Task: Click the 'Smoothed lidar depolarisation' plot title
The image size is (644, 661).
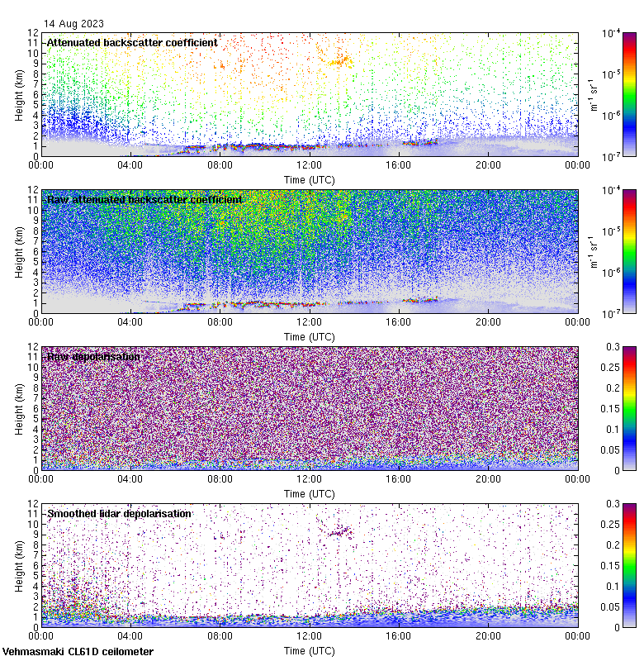Action: point(119,513)
